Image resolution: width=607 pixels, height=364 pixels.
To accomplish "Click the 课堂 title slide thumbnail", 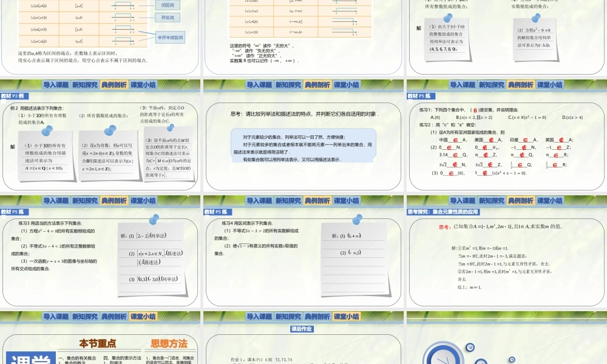I will (31, 359).
